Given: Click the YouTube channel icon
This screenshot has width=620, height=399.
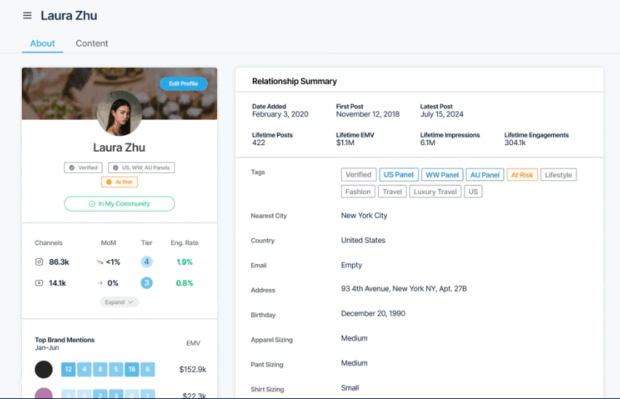Looking at the screenshot, I should [x=39, y=283].
